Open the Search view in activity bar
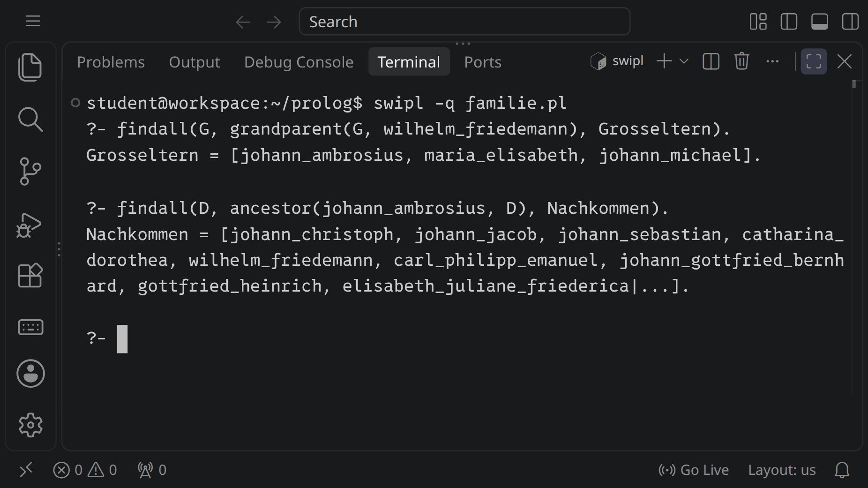Image resolution: width=868 pixels, height=488 pixels. coord(30,119)
